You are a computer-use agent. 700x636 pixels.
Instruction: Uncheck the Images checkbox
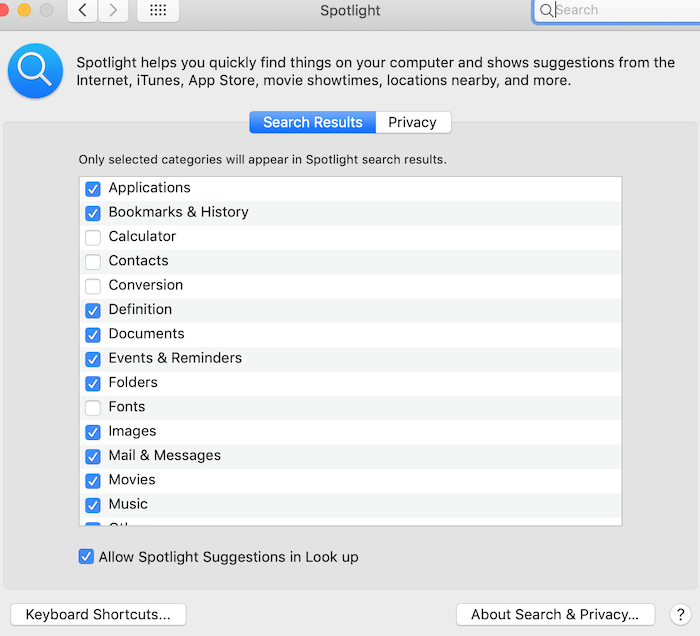click(x=93, y=432)
